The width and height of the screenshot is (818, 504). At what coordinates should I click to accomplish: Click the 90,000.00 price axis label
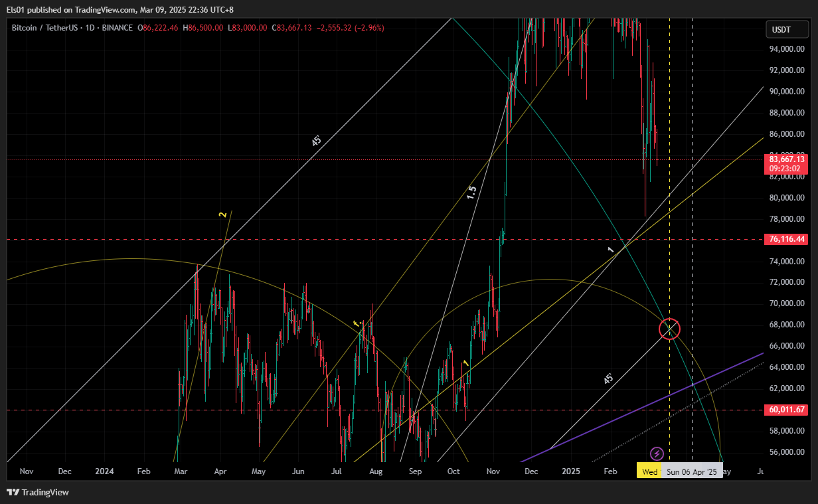(787, 92)
